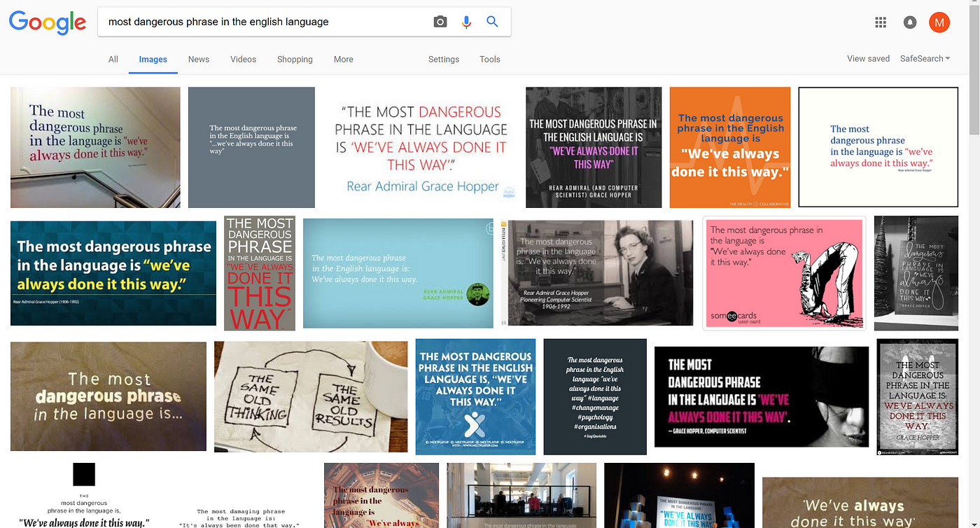Click the Google logo

(48, 23)
